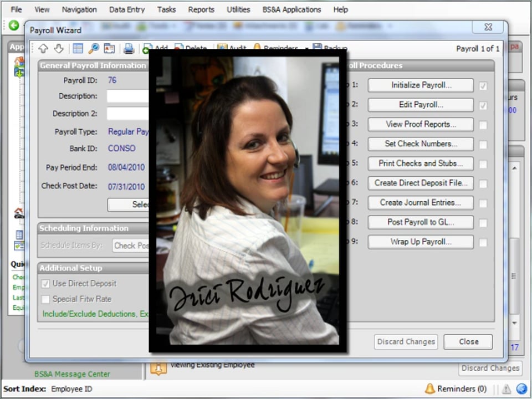Open the Include/Exclude Deductions link
532x399 pixels.
coord(95,314)
